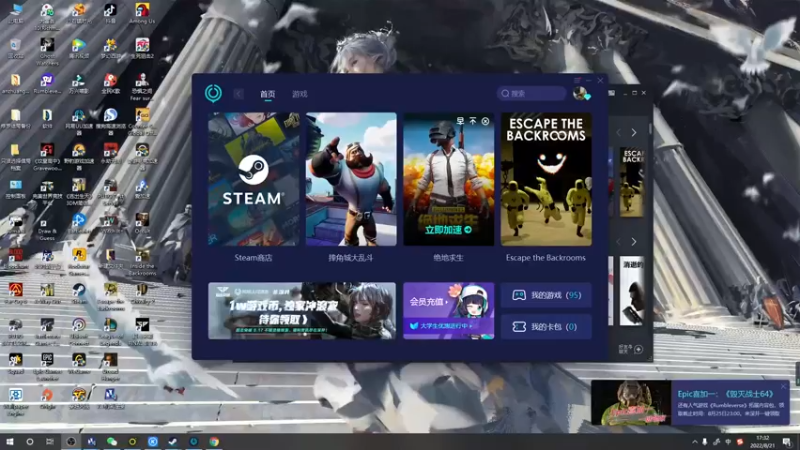The width and height of the screenshot is (800, 450).
Task: Open the menu icon beside minimize in accelerator window
Action: point(578,81)
